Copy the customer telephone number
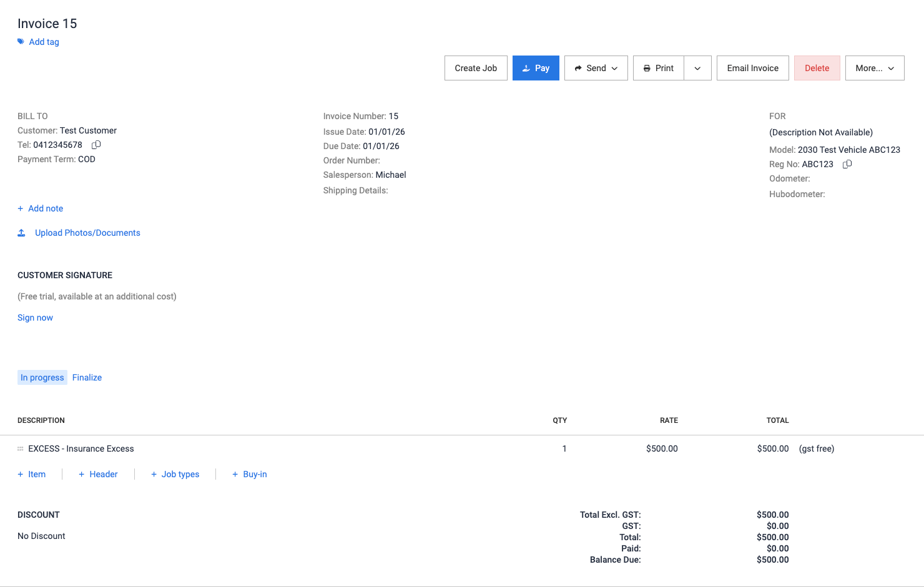This screenshot has width=924, height=587. click(x=96, y=145)
